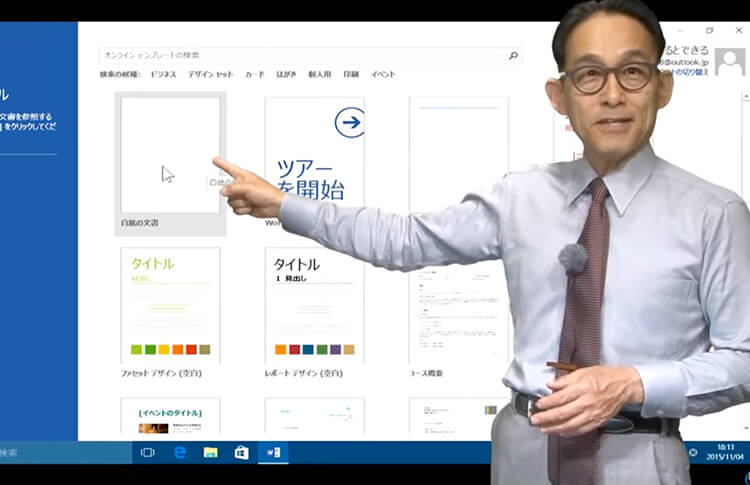
Task: Select the デザイン セット suggested search
Action: 210,74
